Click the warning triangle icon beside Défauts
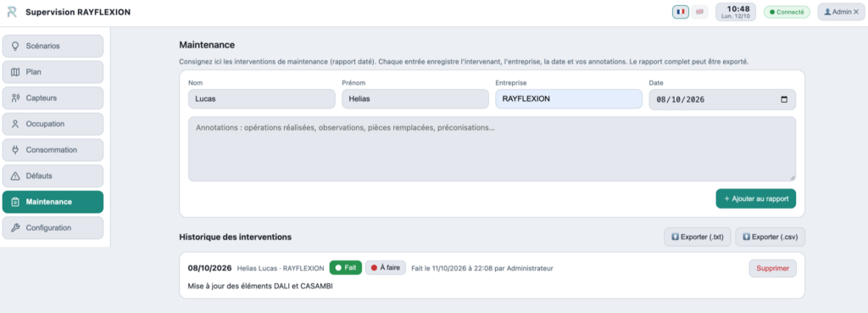 click(15, 176)
